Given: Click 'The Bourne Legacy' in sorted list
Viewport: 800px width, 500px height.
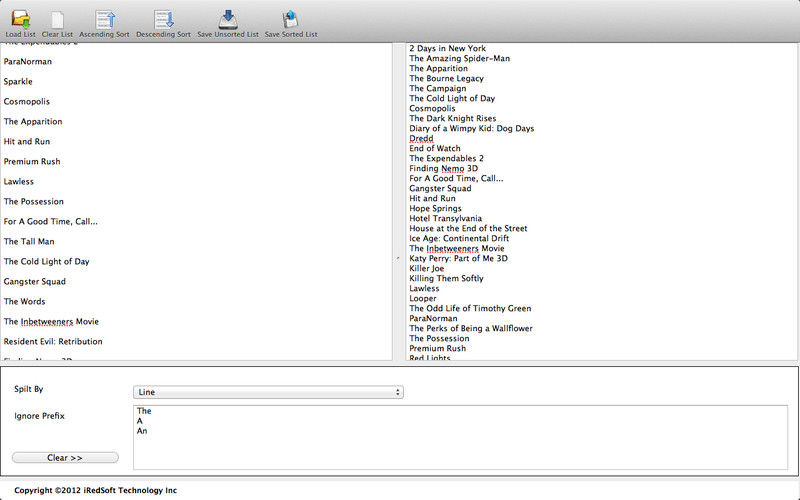Looking at the screenshot, I should click(446, 79).
